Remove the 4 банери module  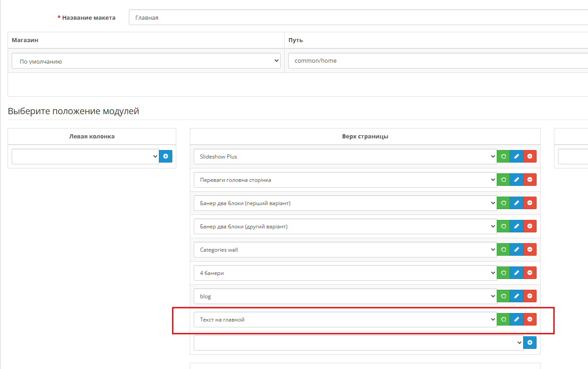(x=530, y=273)
